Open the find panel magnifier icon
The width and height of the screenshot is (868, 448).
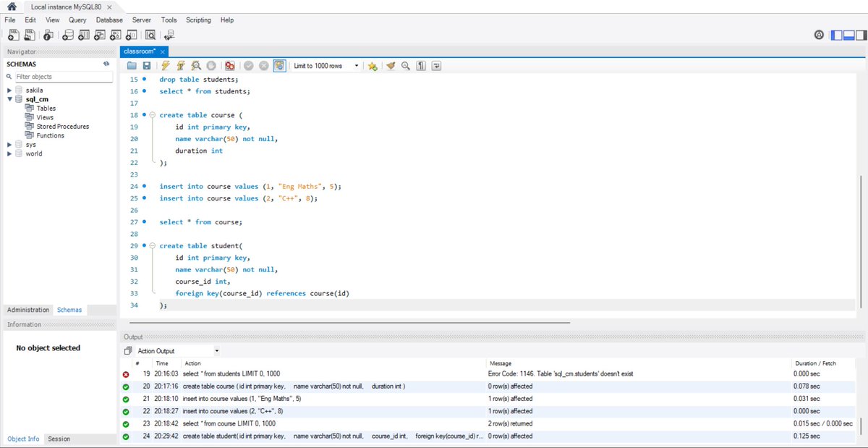(x=406, y=66)
